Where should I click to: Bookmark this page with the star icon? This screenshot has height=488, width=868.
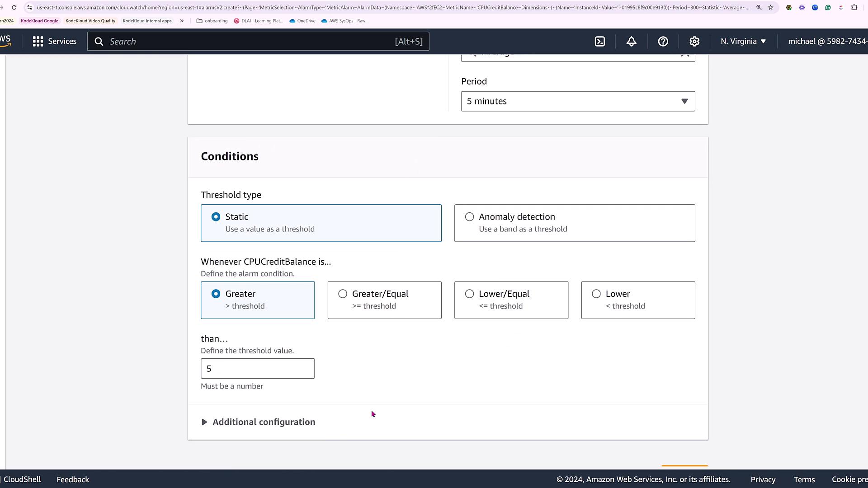click(771, 8)
